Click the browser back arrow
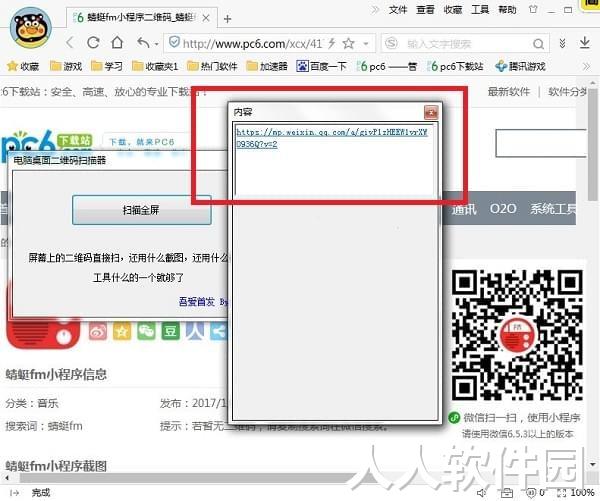Image resolution: width=600 pixels, height=501 pixels. pos(70,42)
